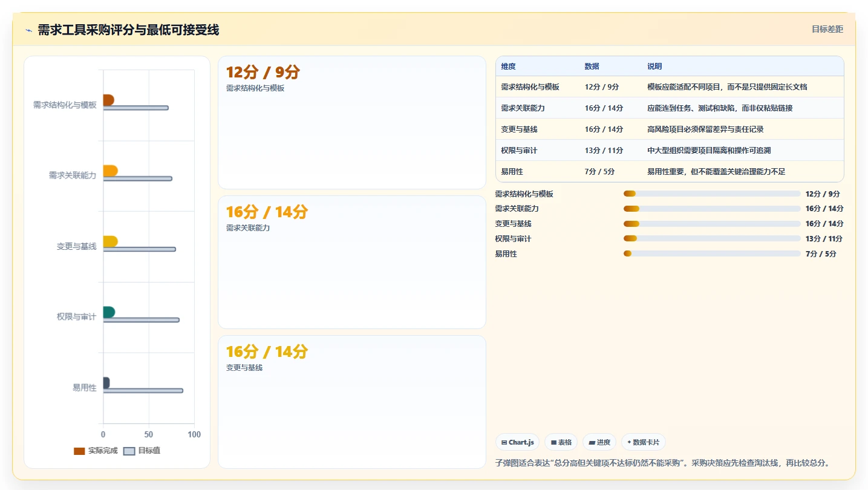868x490 pixels.
Task: Click the 说明 table column header
Action: click(655, 67)
